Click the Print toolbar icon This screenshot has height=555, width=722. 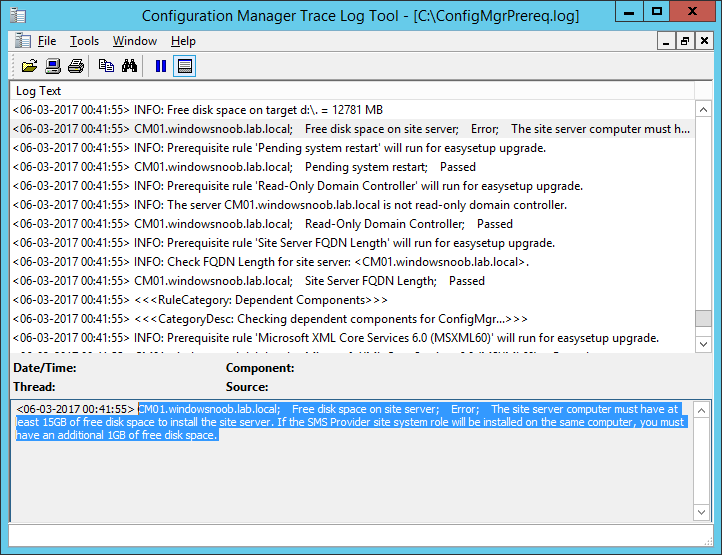[x=76, y=66]
